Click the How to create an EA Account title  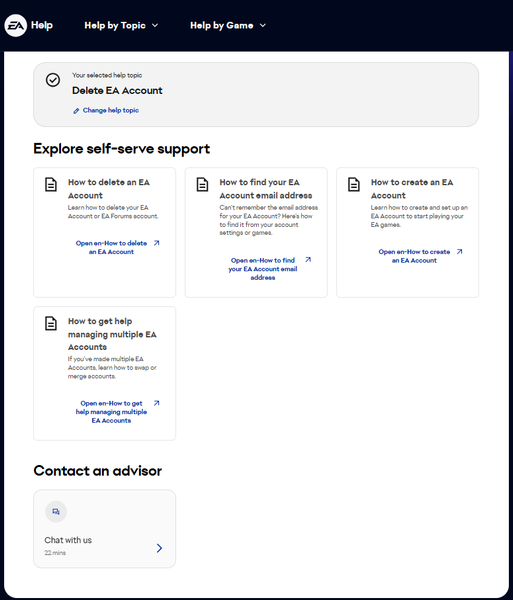[x=412, y=189]
